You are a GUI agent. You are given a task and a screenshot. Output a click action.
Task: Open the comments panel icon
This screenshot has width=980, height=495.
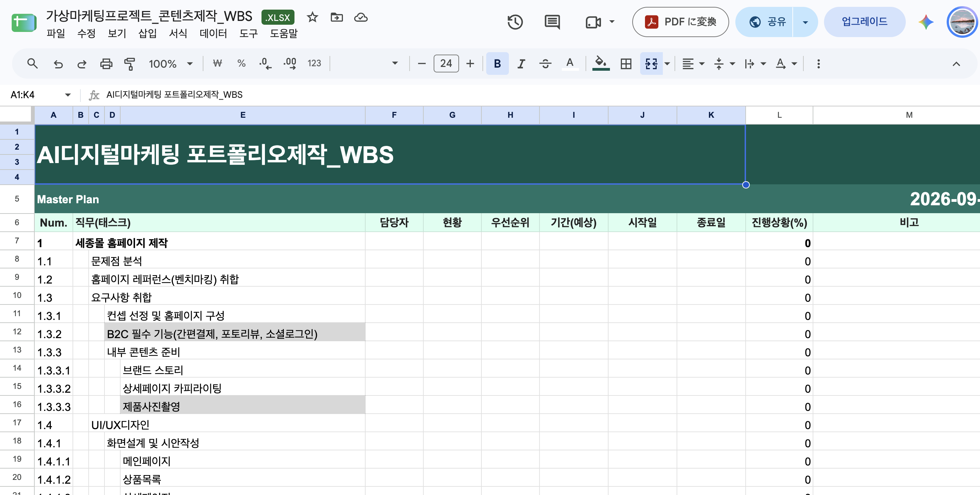pos(552,22)
